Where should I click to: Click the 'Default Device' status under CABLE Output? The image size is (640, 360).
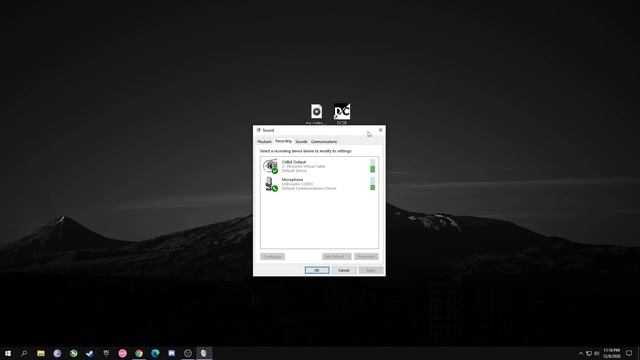coord(294,171)
